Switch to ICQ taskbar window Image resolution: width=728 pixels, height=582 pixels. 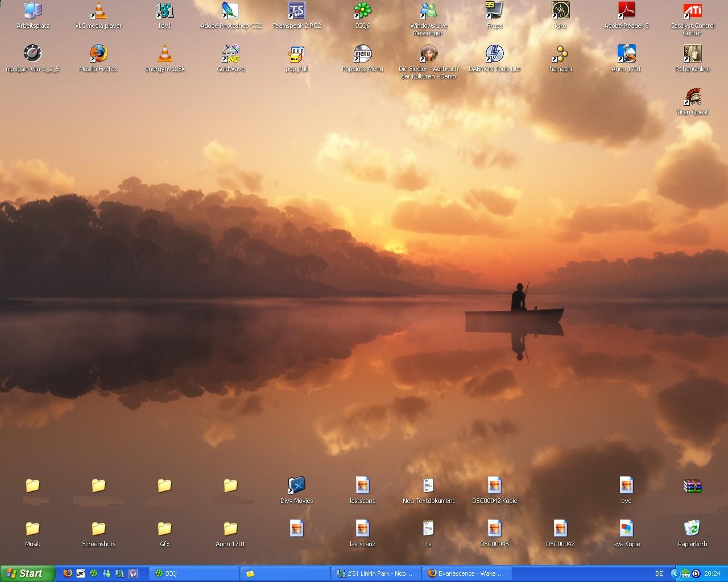[193, 573]
